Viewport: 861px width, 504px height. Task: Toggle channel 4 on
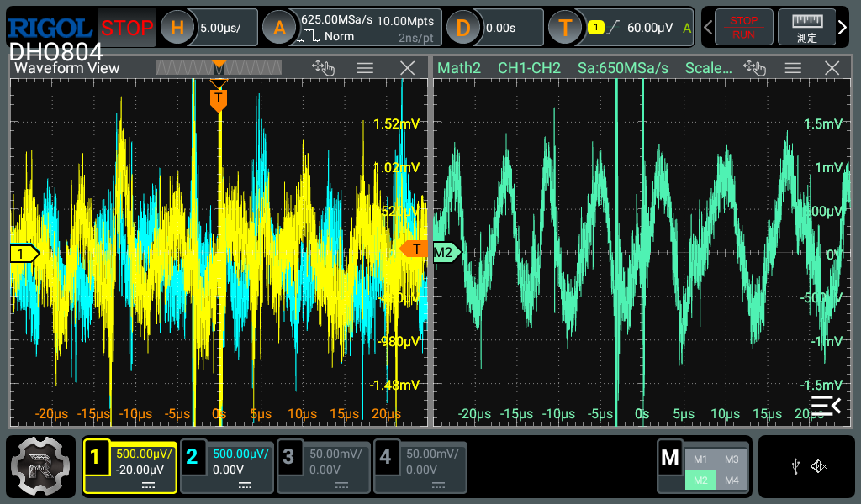pyautogui.click(x=385, y=456)
